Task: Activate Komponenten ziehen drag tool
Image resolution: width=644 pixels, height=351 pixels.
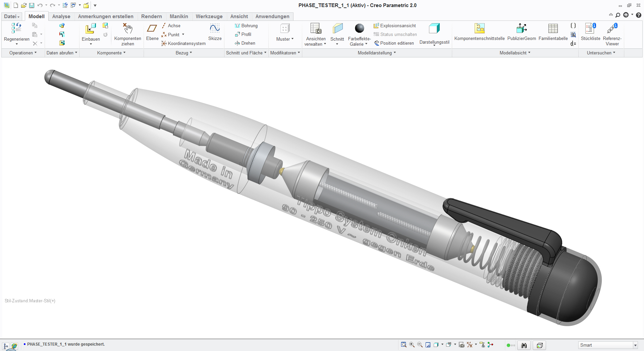Action: pyautogui.click(x=127, y=29)
